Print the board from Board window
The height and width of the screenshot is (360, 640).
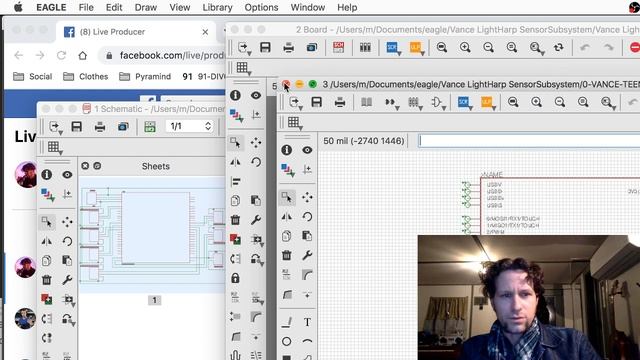[289, 47]
